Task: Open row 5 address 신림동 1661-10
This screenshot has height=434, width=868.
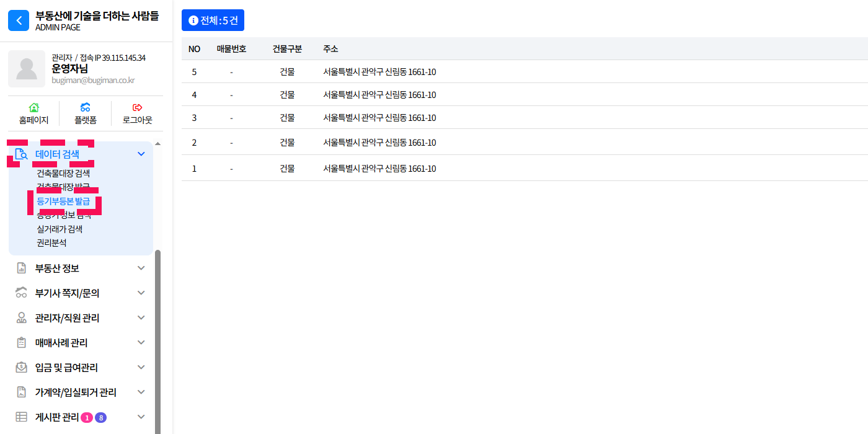Action: [379, 72]
